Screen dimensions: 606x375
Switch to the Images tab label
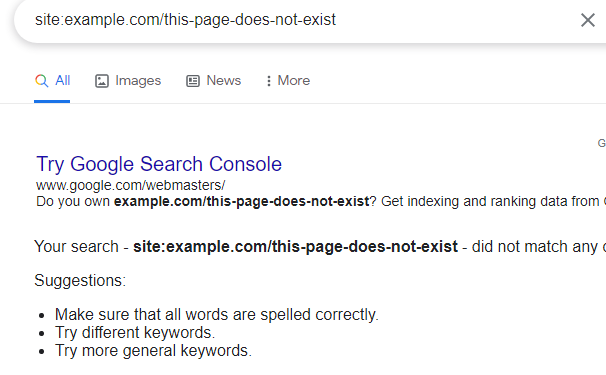coord(138,80)
